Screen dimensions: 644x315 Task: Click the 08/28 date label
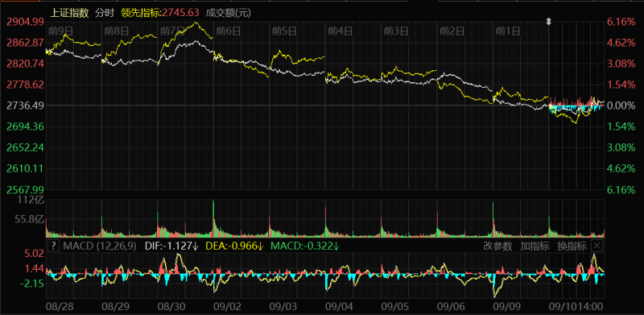coord(60,307)
